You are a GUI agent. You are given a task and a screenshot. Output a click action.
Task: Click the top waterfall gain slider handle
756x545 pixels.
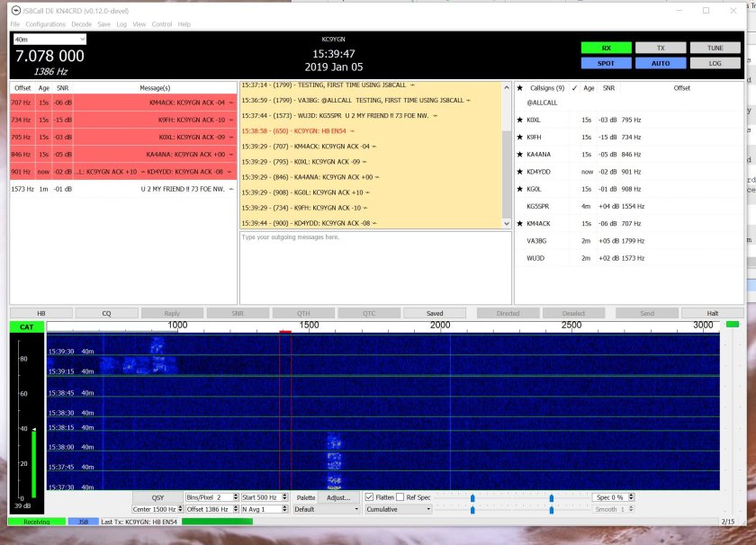473,497
